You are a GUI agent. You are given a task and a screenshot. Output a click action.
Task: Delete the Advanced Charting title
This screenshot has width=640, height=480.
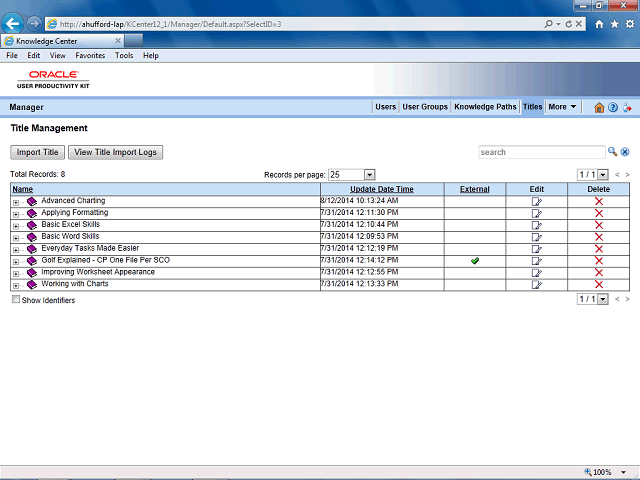599,201
